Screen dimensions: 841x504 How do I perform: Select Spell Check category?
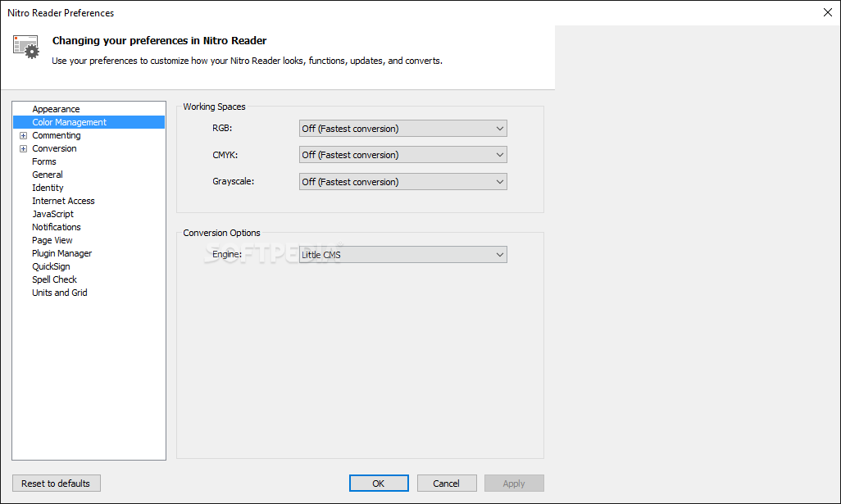(x=54, y=280)
